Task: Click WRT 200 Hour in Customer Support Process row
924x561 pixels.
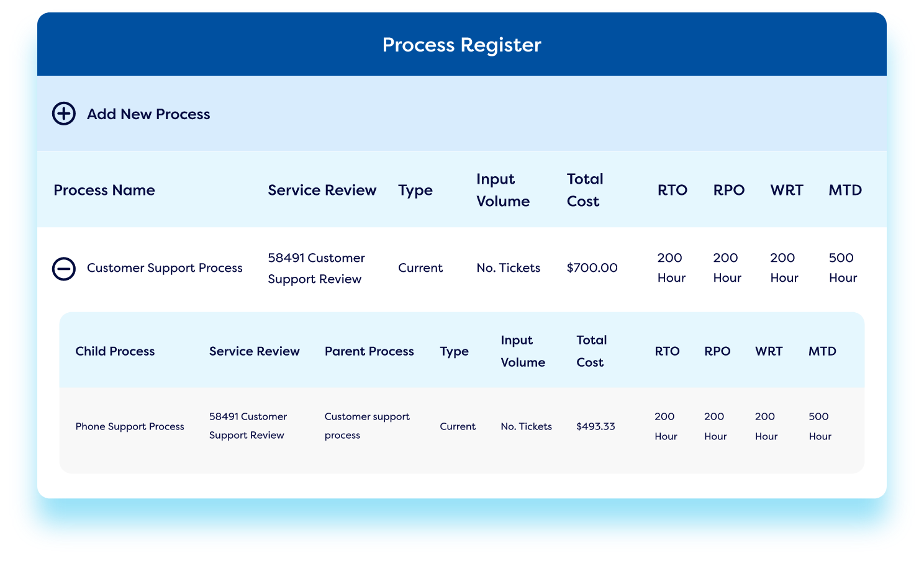Action: 784,267
